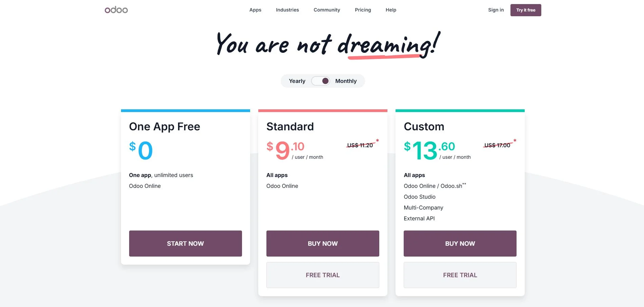Click Buy Now under the Standard plan

(x=322, y=243)
